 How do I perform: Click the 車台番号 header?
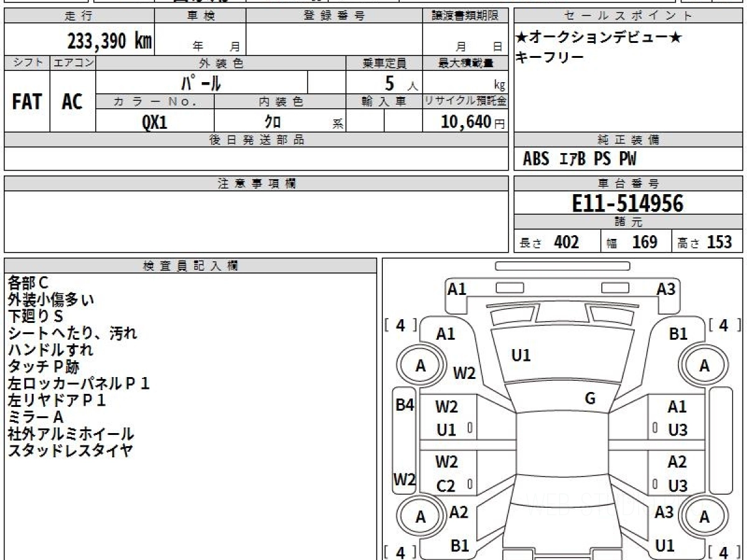(629, 184)
